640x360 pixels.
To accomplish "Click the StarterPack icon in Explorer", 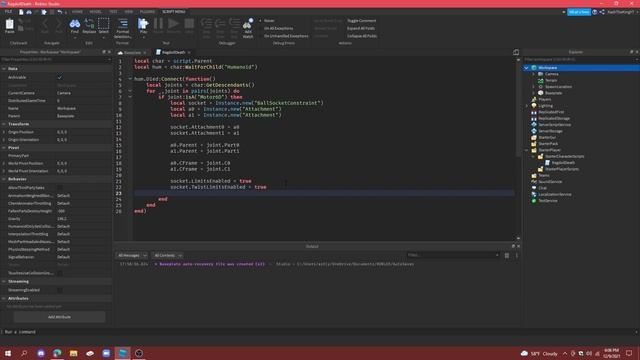I will tap(534, 144).
